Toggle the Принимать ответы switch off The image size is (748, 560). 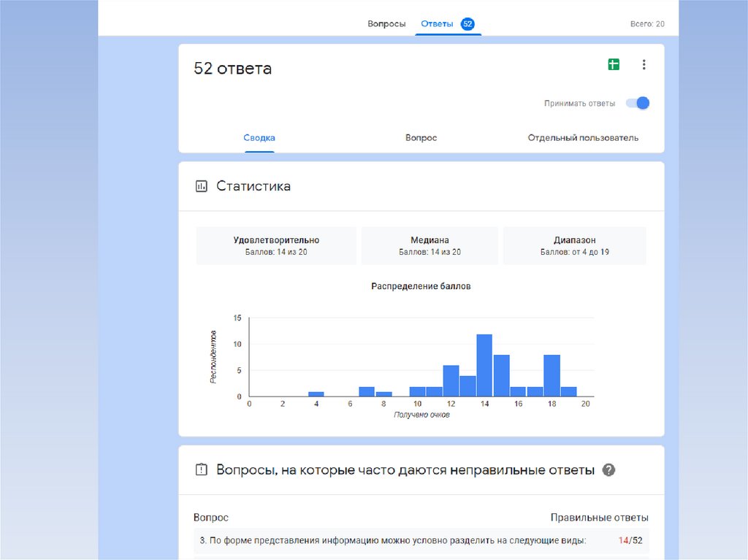638,103
